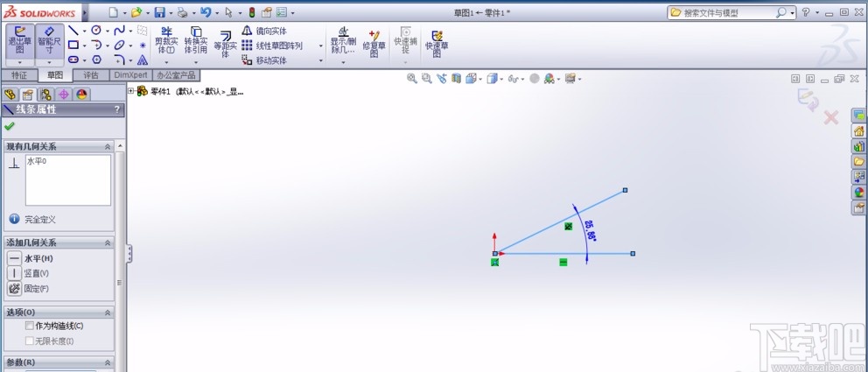The height and width of the screenshot is (372, 868).
Task: Click Convert Entities (转换实体引用) tool
Action: pyautogui.click(x=195, y=40)
